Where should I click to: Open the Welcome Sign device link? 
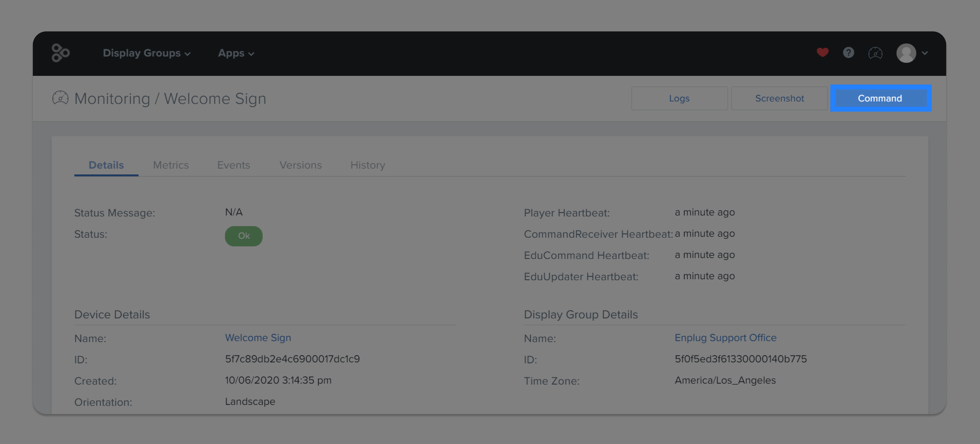[x=258, y=338]
